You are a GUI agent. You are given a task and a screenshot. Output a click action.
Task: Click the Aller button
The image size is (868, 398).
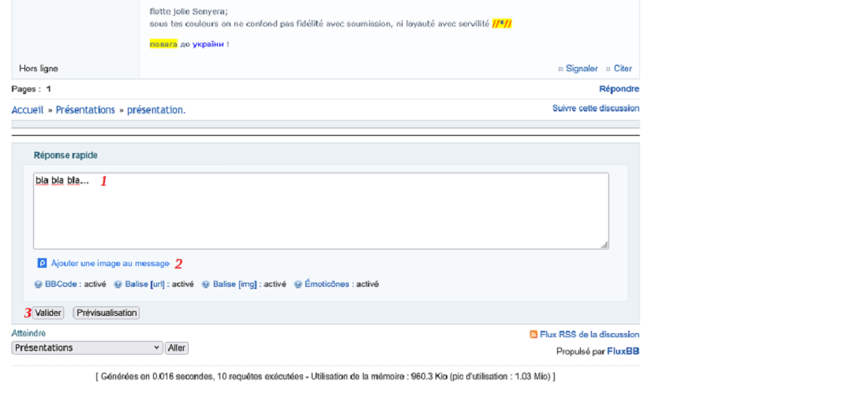(177, 348)
